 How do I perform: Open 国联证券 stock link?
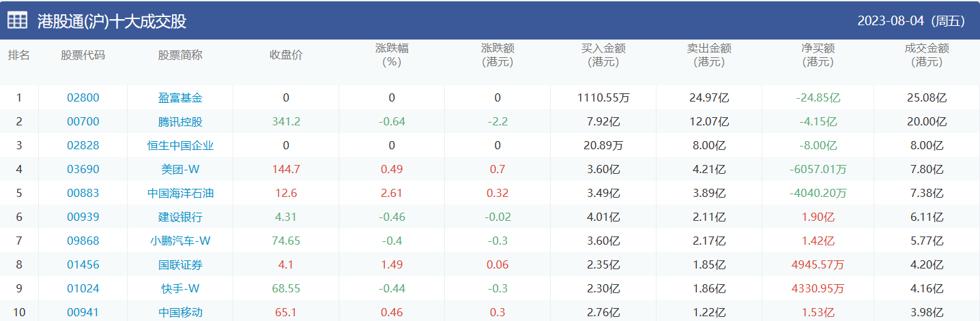coord(180,264)
